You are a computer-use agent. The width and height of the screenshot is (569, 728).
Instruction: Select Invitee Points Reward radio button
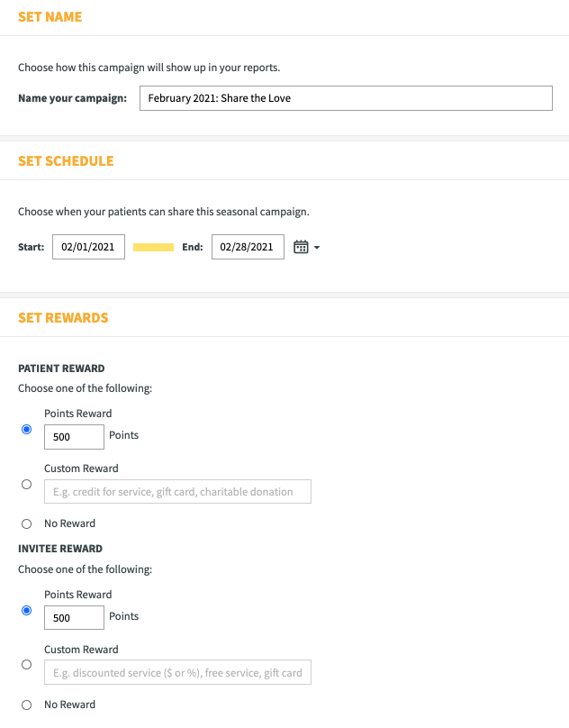pyautogui.click(x=26, y=611)
